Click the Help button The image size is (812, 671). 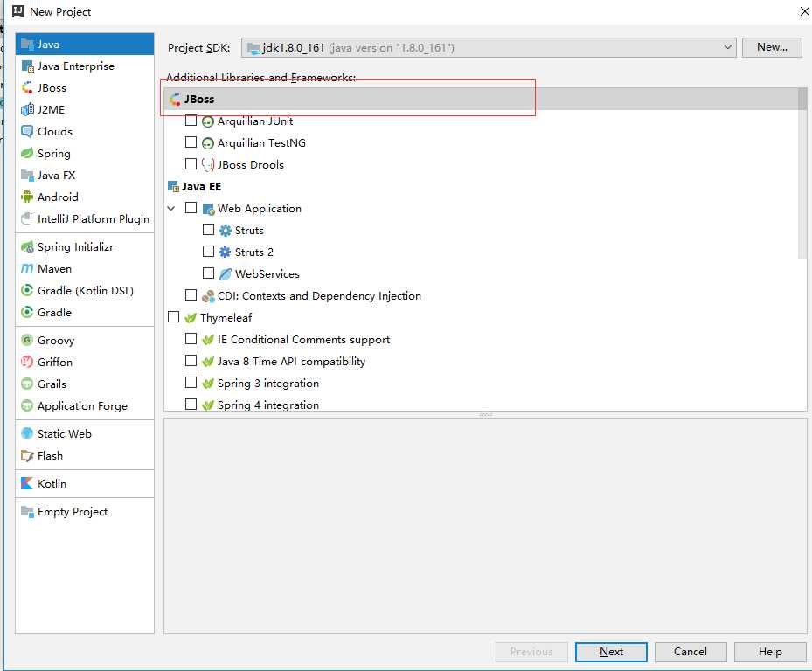[x=770, y=652]
